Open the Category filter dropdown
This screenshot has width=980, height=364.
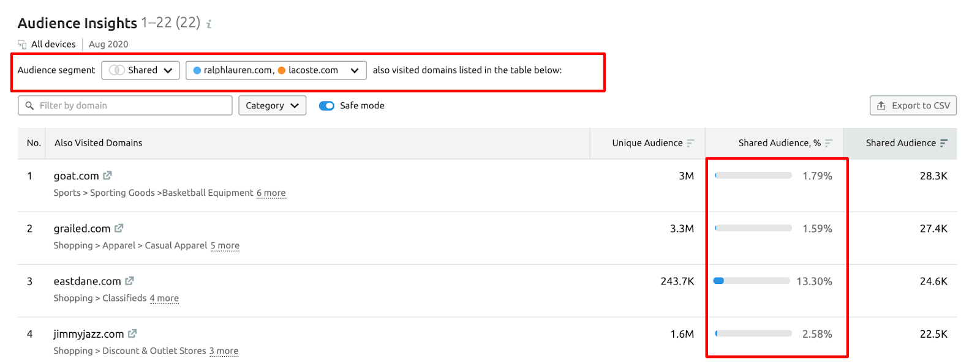pyautogui.click(x=272, y=105)
